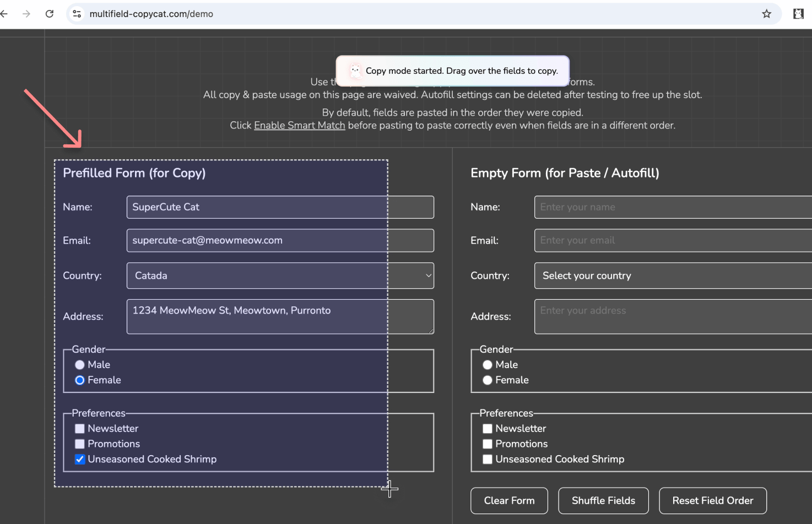
Task: Select the Female radio in the prefilled form
Action: coord(79,380)
